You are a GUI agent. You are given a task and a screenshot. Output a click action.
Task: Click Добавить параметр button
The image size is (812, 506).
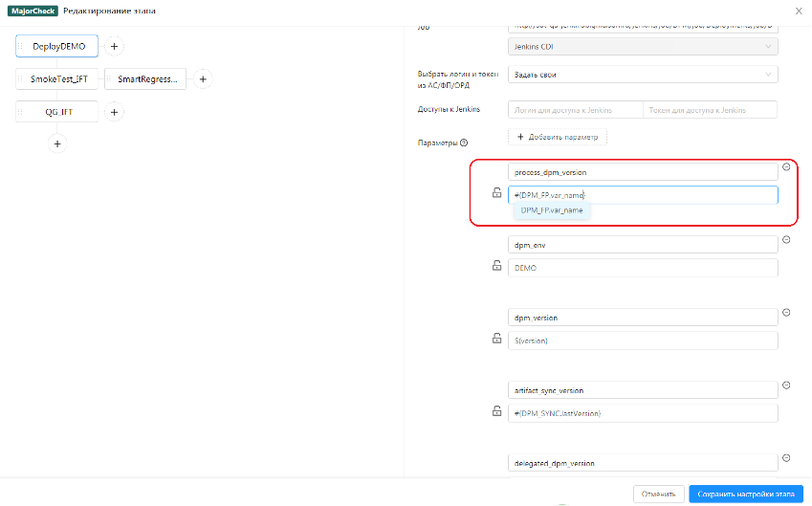pyautogui.click(x=557, y=137)
